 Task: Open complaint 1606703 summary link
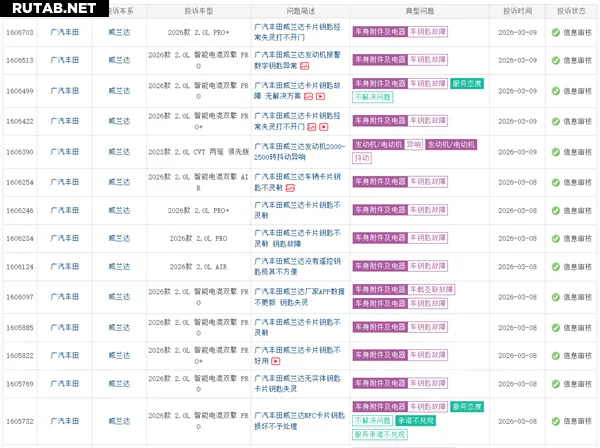295,32
